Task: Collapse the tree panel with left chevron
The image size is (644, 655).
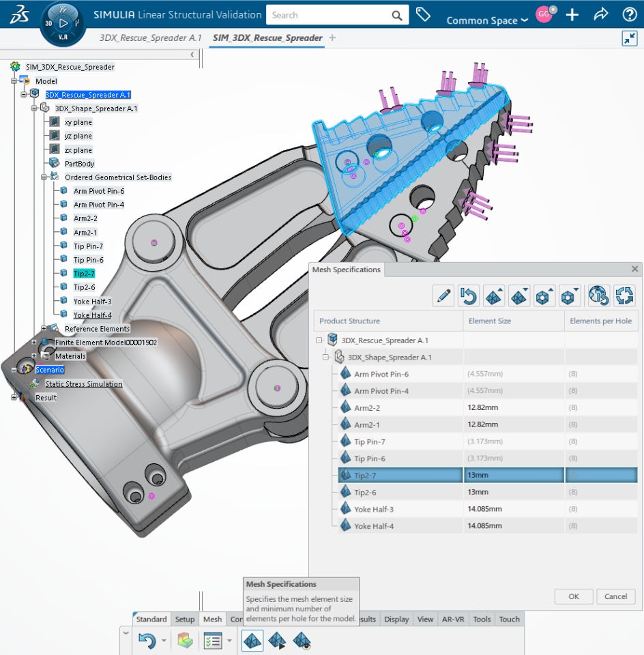Action: tap(192, 55)
